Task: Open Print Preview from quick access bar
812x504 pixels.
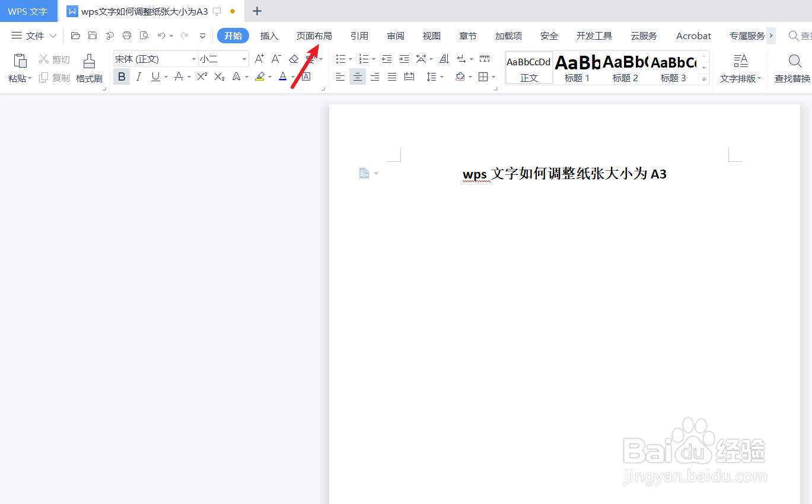Action: 144,36
